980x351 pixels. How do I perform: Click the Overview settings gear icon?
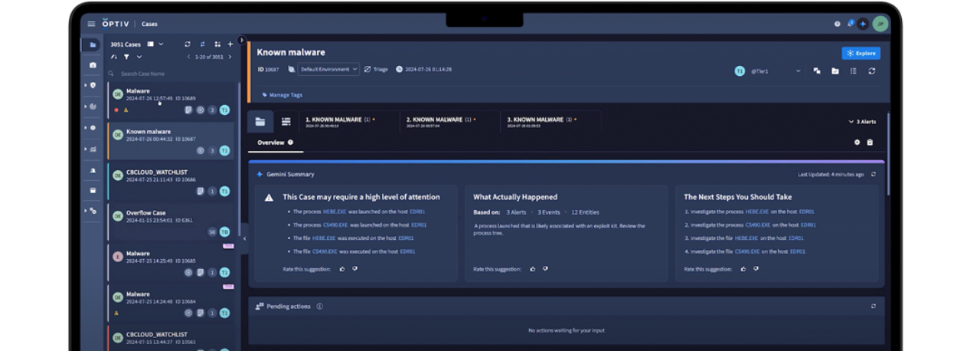pos(857,143)
